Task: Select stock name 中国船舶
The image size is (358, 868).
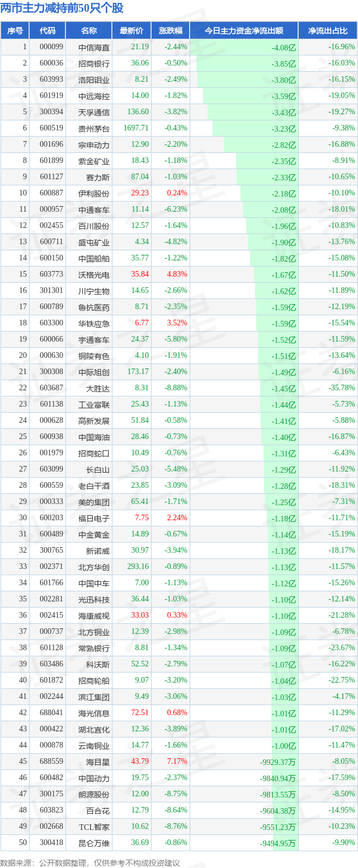Action: point(94,258)
